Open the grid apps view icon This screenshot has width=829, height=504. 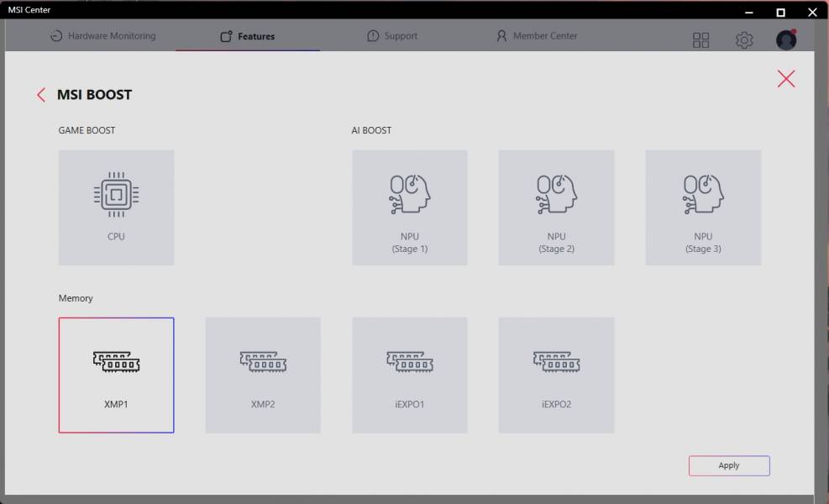[x=700, y=39]
